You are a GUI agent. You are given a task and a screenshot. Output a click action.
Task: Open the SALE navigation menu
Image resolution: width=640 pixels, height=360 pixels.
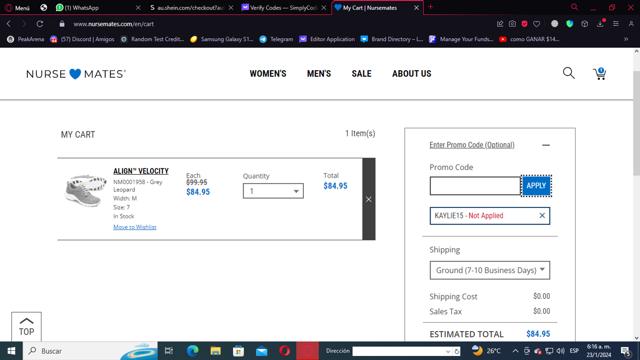click(362, 74)
